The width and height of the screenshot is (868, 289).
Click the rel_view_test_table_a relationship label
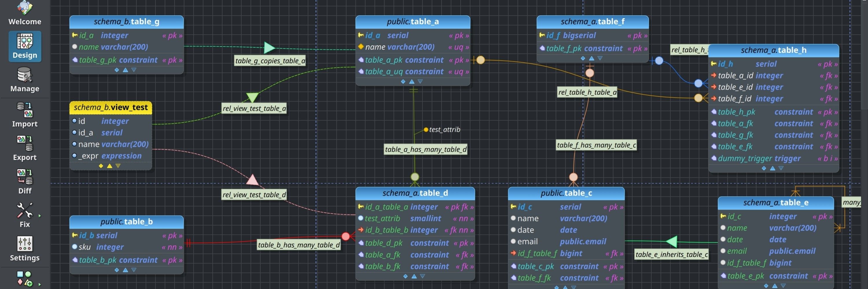[254, 109]
